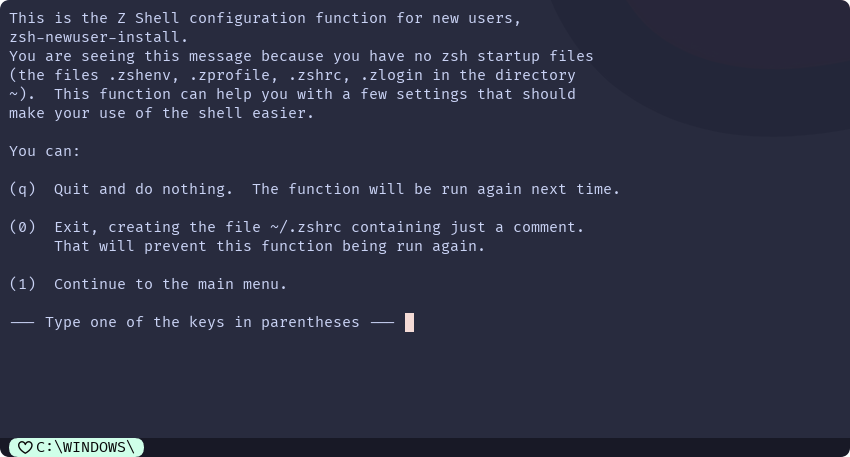Click the heart icon in the bottom tab
The width and height of the screenshot is (850, 457).
point(25,448)
